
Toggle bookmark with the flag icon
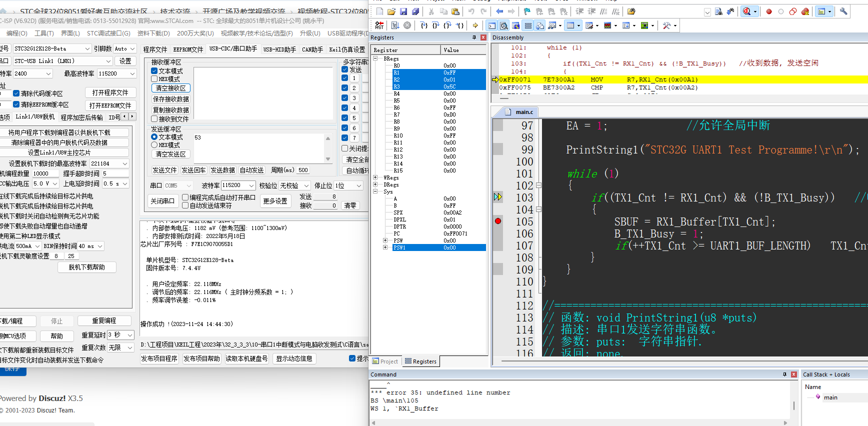tap(527, 11)
